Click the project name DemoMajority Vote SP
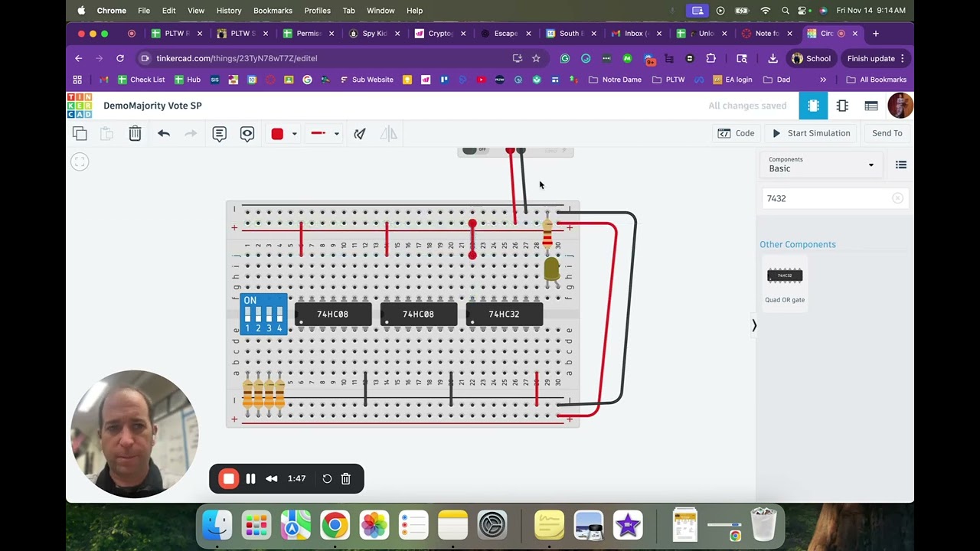This screenshot has width=980, height=551. [152, 106]
